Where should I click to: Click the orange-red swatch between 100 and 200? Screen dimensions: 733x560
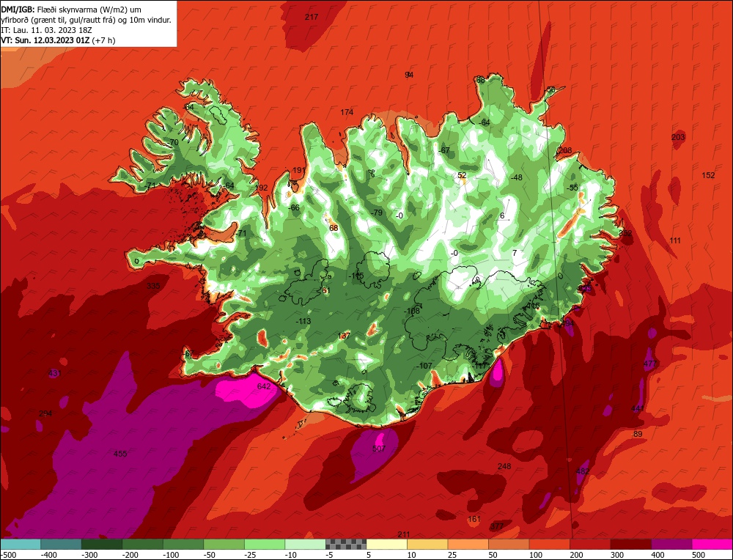click(x=549, y=544)
